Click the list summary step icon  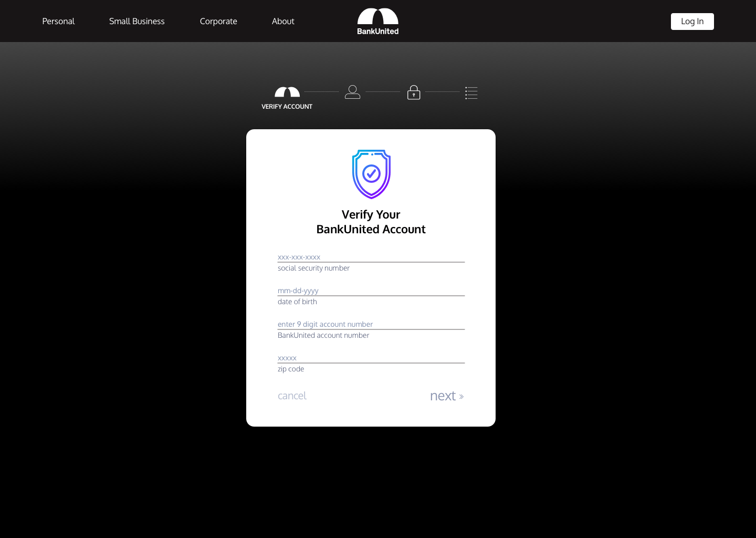point(471,92)
